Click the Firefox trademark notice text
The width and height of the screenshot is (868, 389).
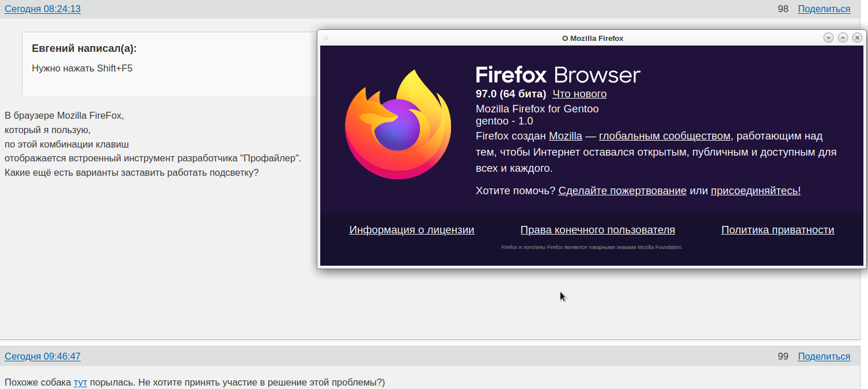tap(592, 247)
